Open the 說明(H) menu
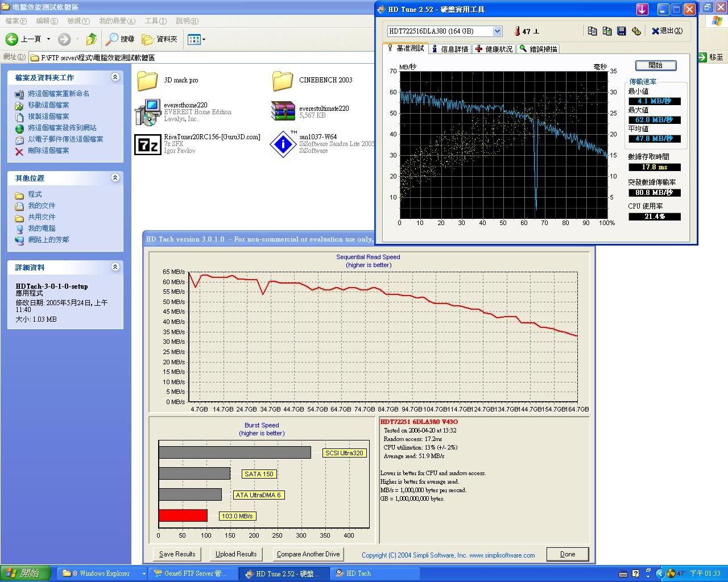Screen dimensions: 728x582 [x=187, y=21]
